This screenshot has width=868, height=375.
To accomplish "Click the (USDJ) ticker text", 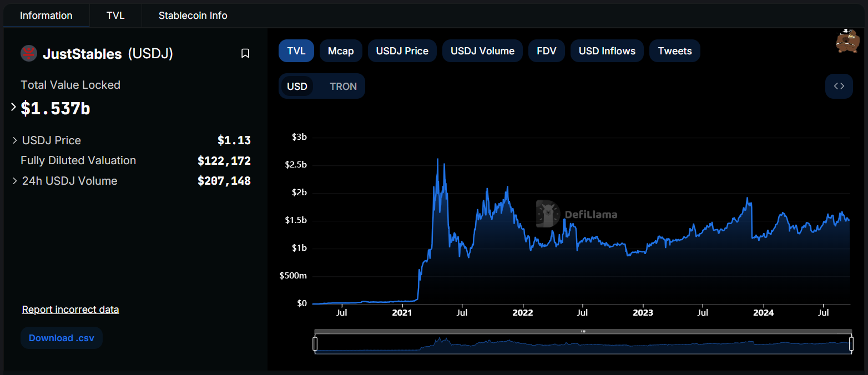I will [150, 54].
